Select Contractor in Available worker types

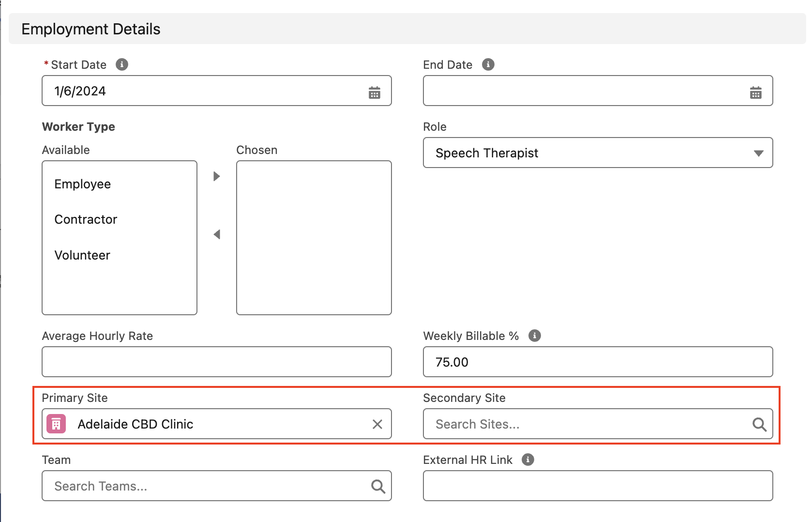tap(86, 219)
